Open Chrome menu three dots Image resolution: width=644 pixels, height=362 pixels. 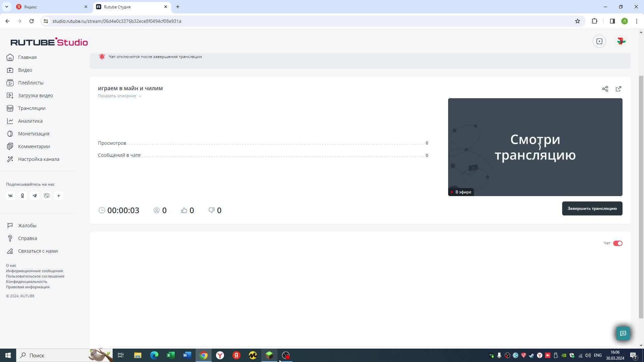tap(637, 21)
